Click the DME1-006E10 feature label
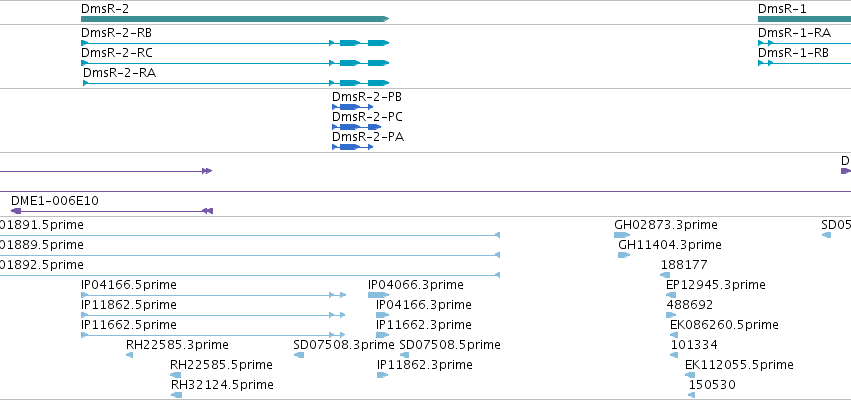 pos(55,201)
